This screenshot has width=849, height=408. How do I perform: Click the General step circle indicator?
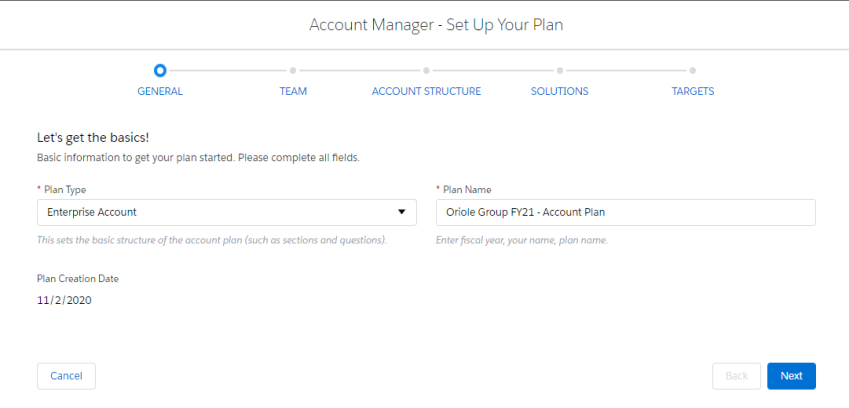160,70
